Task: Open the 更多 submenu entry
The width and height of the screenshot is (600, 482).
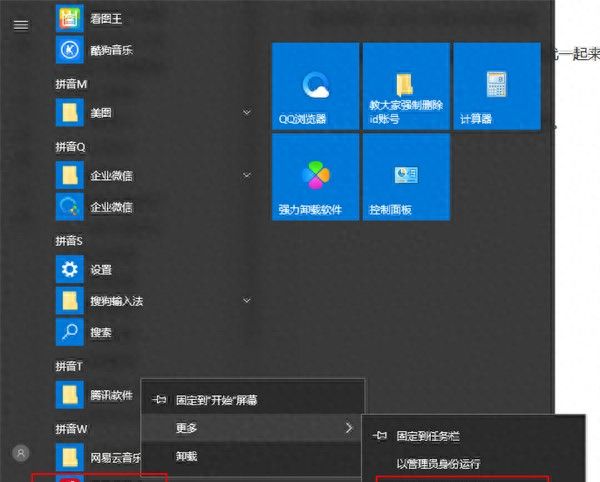Action: [x=253, y=428]
